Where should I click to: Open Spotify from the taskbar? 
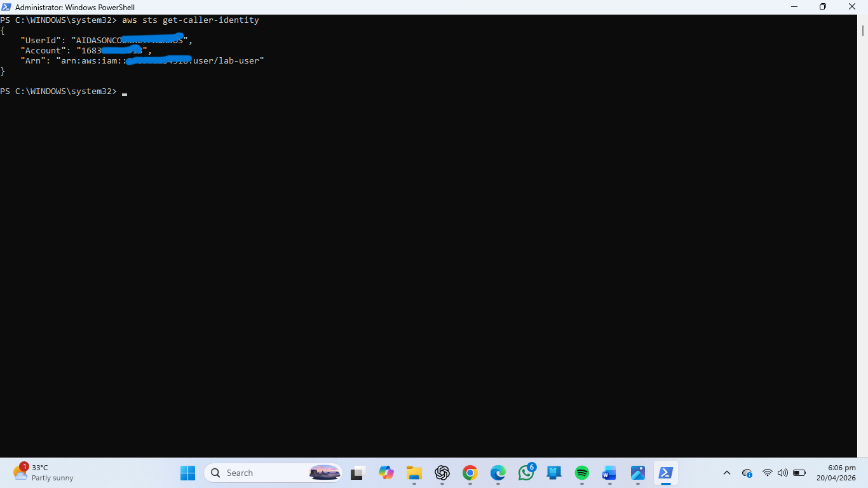click(582, 473)
